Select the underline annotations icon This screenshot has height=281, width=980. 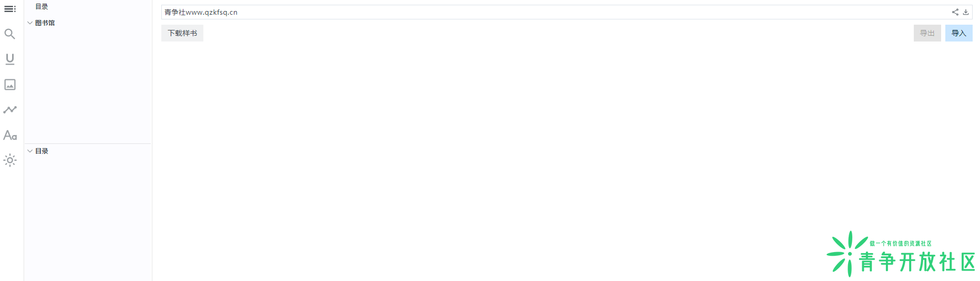pos(10,59)
